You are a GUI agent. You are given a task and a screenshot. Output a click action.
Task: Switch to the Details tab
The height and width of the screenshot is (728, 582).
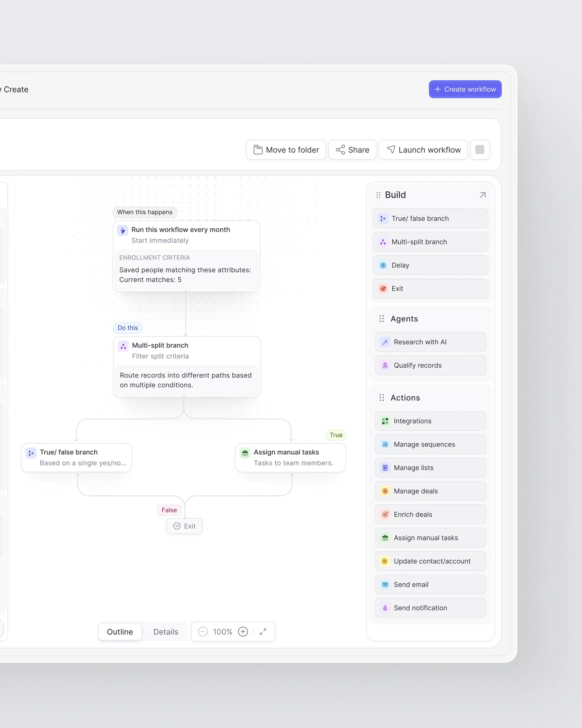[x=166, y=632]
